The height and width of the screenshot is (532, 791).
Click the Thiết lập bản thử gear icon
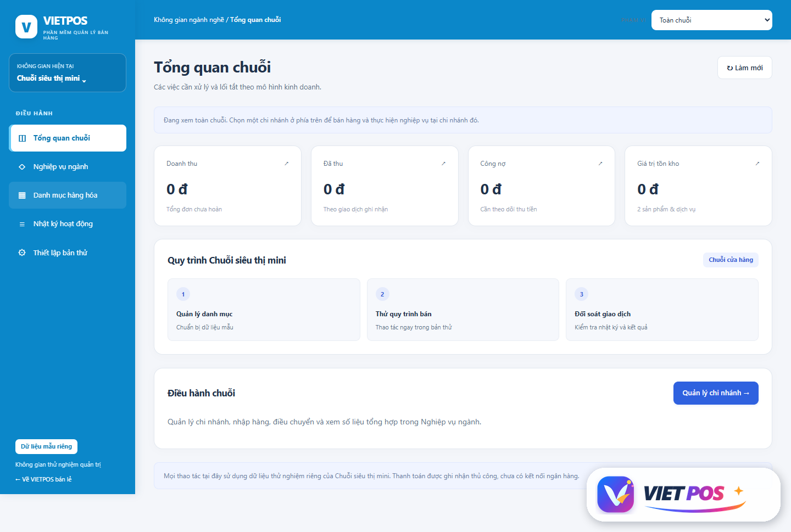coord(22,253)
